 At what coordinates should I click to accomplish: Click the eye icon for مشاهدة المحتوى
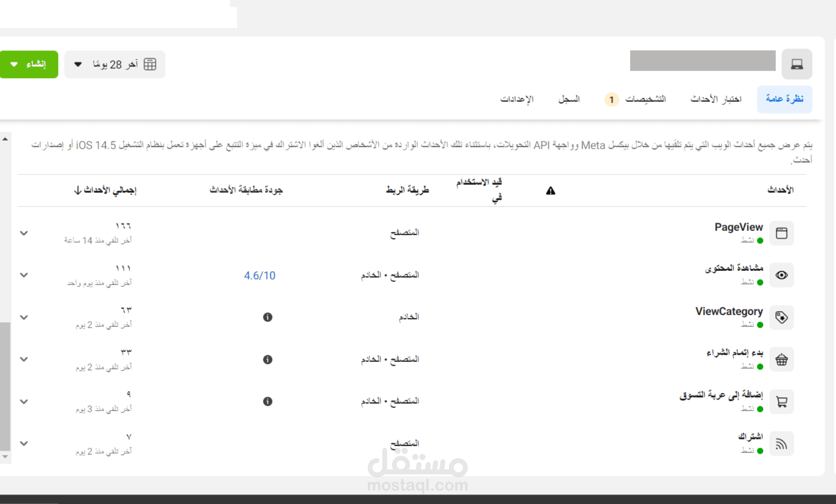click(x=781, y=275)
